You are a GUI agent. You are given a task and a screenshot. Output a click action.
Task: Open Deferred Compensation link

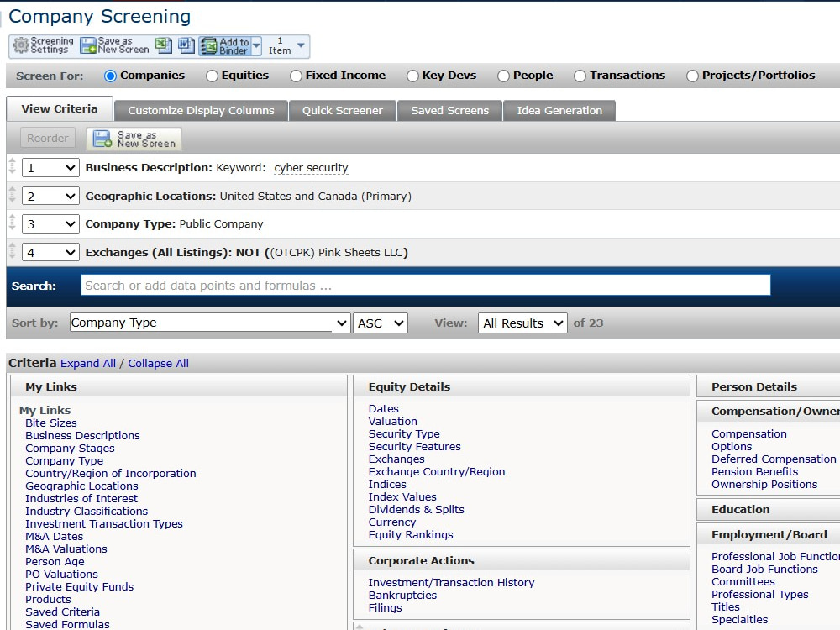click(x=774, y=459)
